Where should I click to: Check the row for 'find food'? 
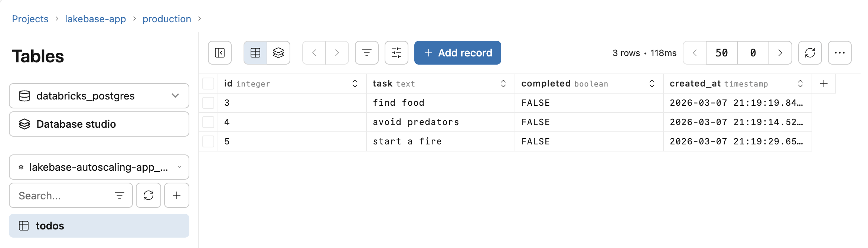click(x=208, y=102)
